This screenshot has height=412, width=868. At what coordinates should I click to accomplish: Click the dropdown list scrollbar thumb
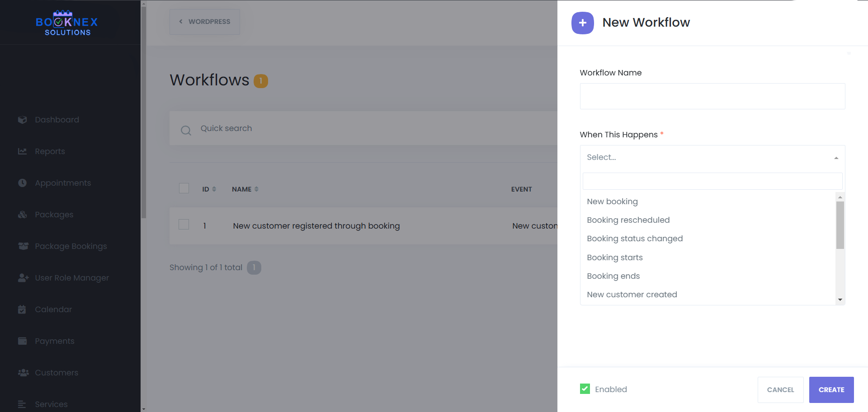(x=840, y=225)
